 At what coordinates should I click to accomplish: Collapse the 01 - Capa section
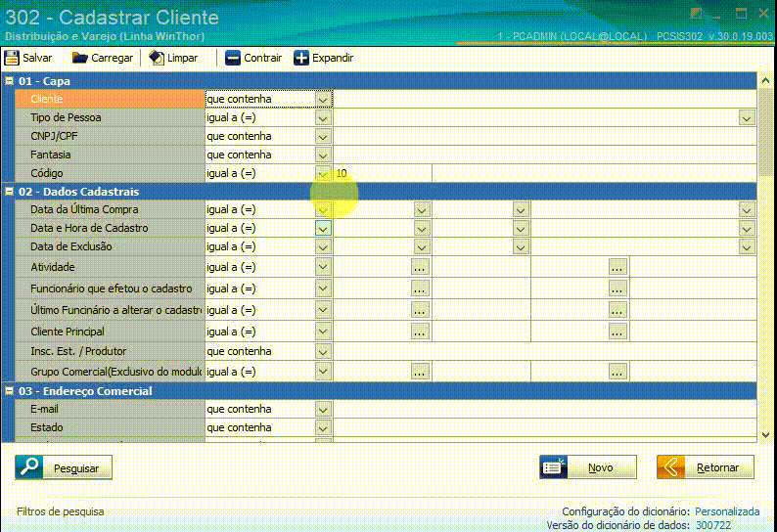coord(9,81)
